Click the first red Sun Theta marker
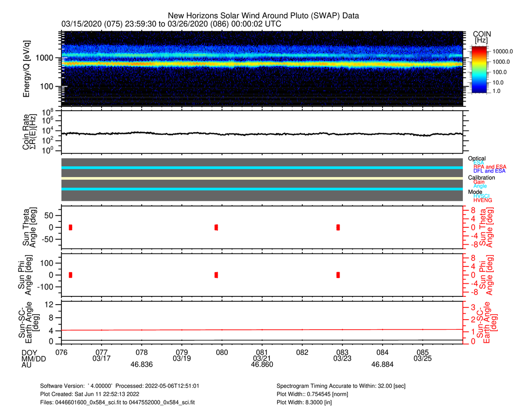 pos(71,227)
